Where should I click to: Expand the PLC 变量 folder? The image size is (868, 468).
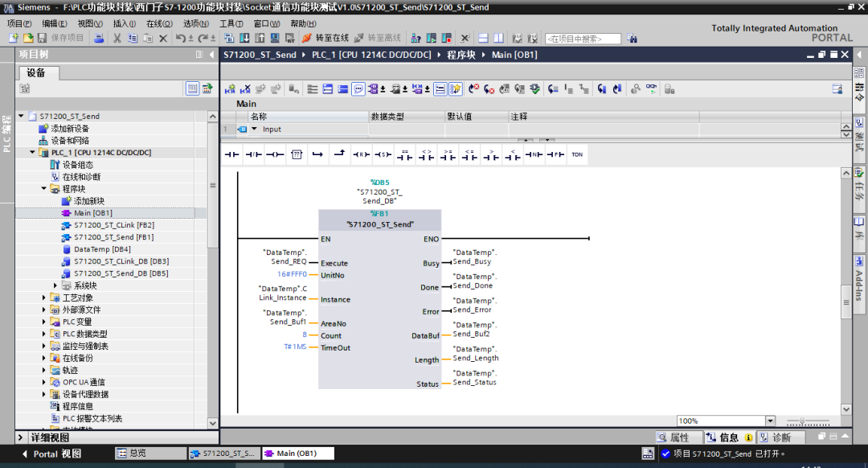point(43,322)
